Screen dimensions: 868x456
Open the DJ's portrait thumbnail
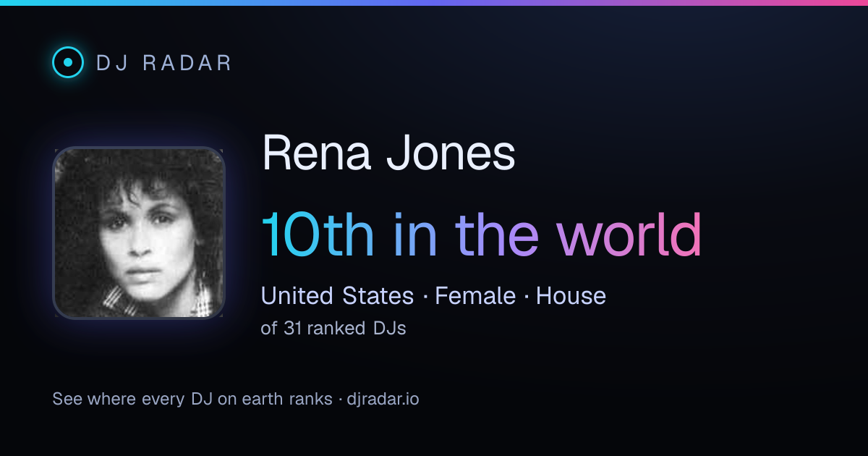(x=139, y=233)
